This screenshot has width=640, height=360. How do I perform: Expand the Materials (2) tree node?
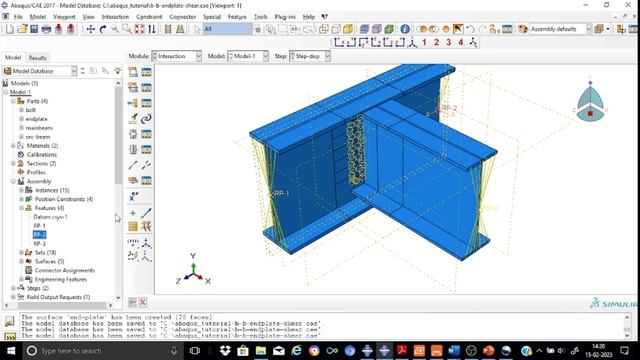click(x=13, y=146)
